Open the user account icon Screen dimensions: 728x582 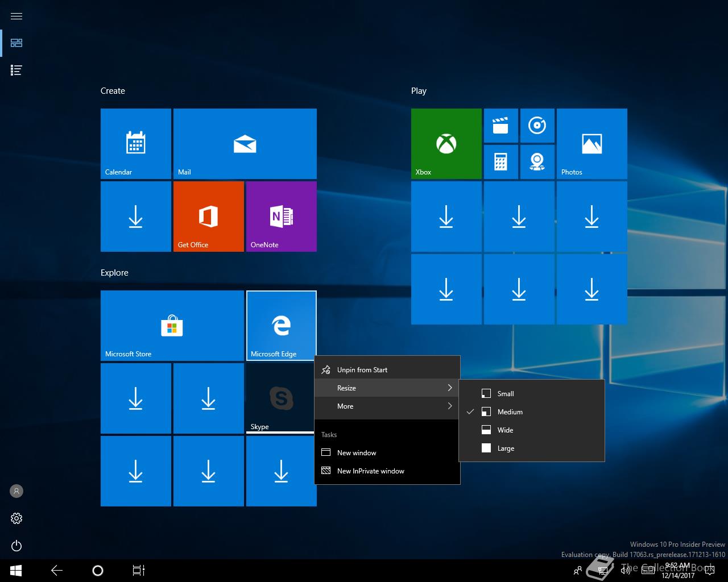point(16,491)
